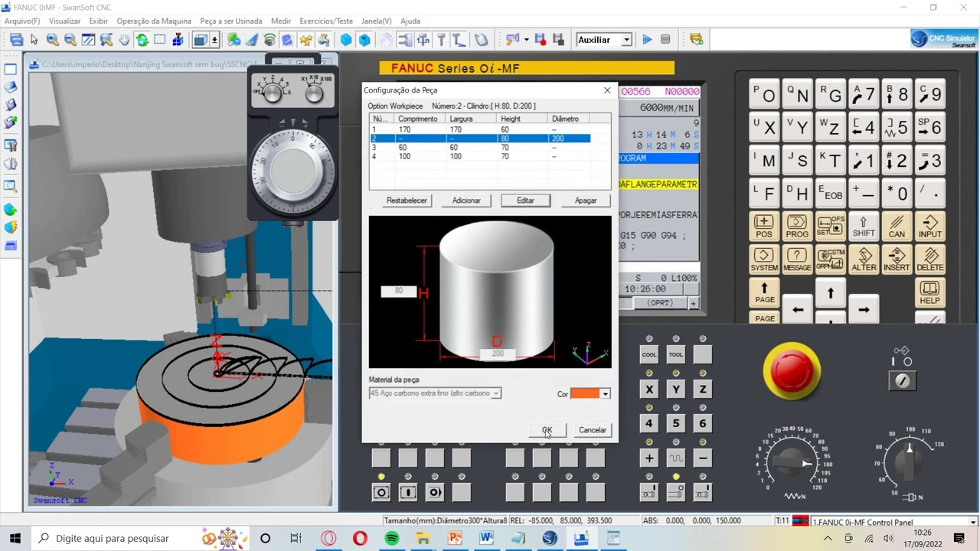
Task: Turn the program protect key switch
Action: click(x=903, y=380)
